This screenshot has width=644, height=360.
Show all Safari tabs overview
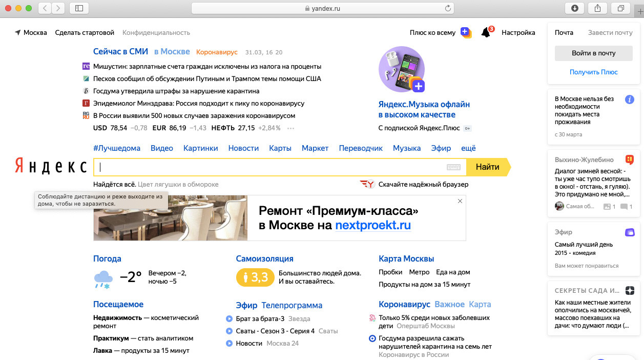coord(620,8)
